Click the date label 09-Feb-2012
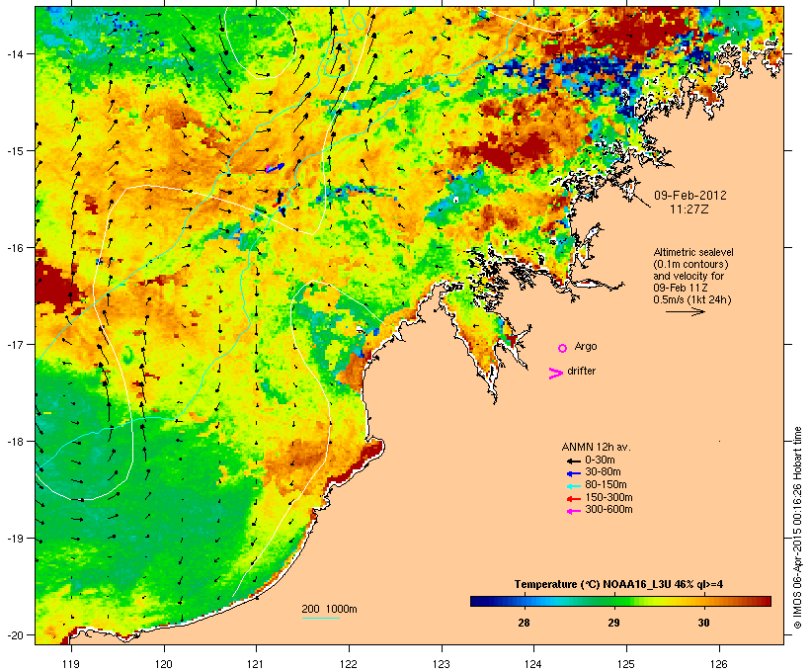810x672 pixels. 690,196
